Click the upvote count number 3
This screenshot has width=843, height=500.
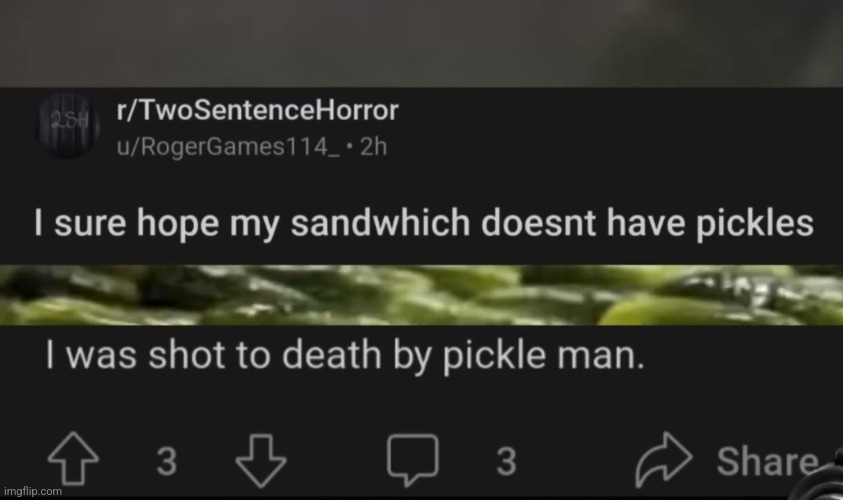click(x=167, y=461)
